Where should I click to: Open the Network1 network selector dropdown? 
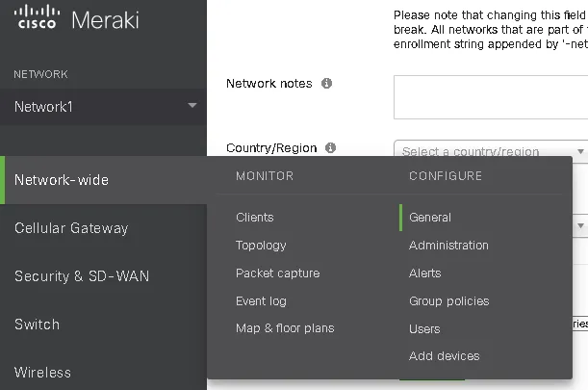[x=103, y=107]
